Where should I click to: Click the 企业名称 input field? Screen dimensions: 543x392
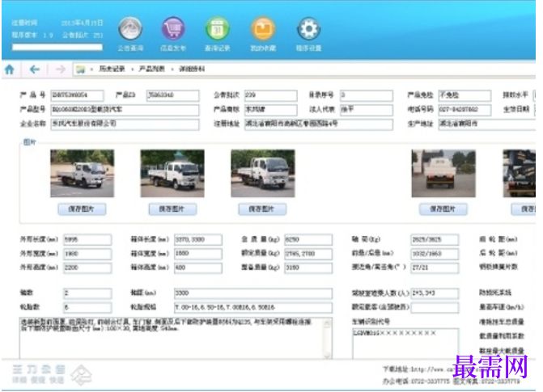[125, 124]
